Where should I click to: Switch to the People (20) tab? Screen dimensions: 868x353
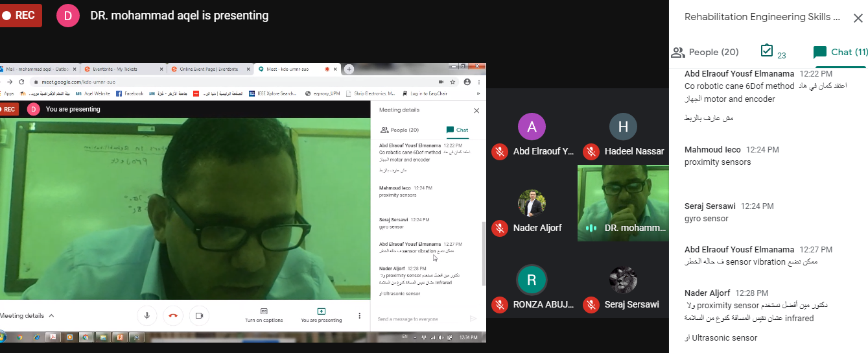click(705, 52)
